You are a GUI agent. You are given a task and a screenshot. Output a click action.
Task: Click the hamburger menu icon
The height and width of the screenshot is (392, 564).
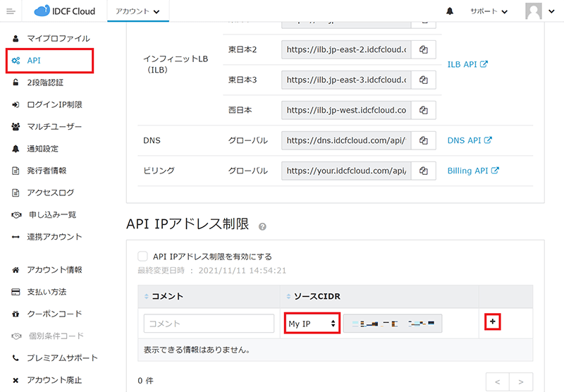point(11,11)
